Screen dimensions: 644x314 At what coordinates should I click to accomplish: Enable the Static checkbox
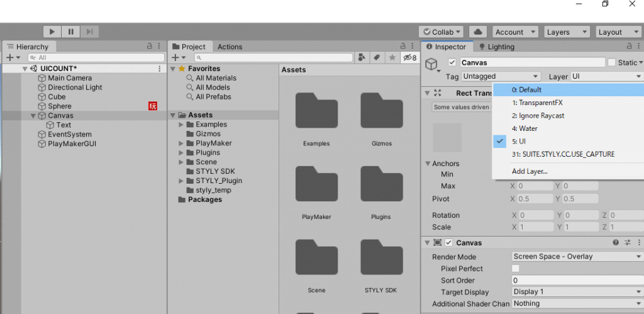tap(611, 62)
